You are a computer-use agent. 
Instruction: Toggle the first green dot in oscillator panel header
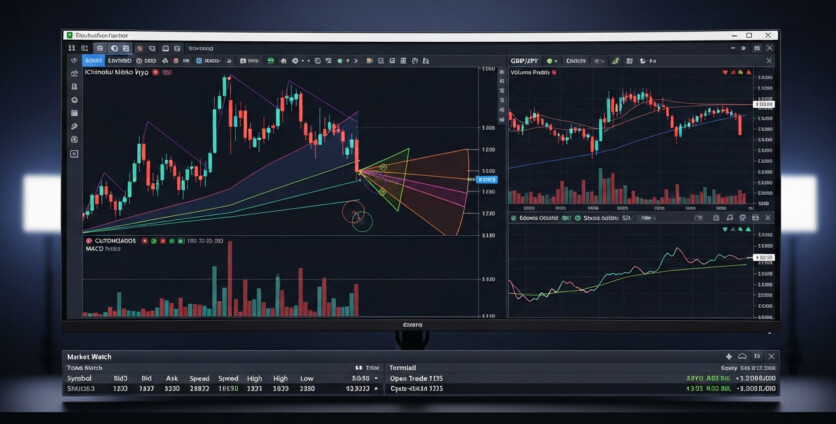coord(513,218)
